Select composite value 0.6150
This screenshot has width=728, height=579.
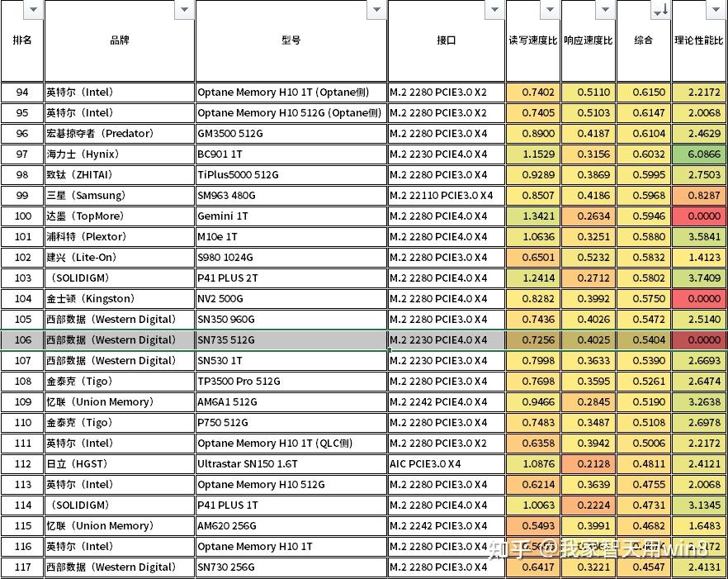(644, 92)
